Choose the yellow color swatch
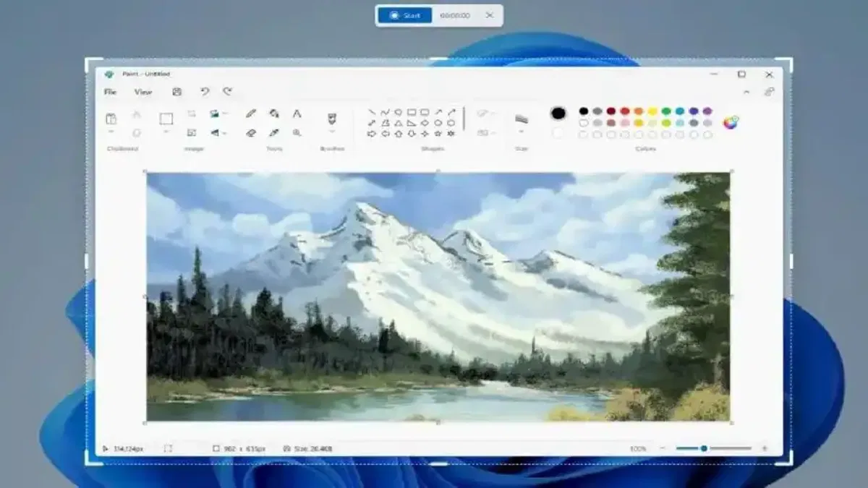Viewport: 868px width, 488px height. 652,111
